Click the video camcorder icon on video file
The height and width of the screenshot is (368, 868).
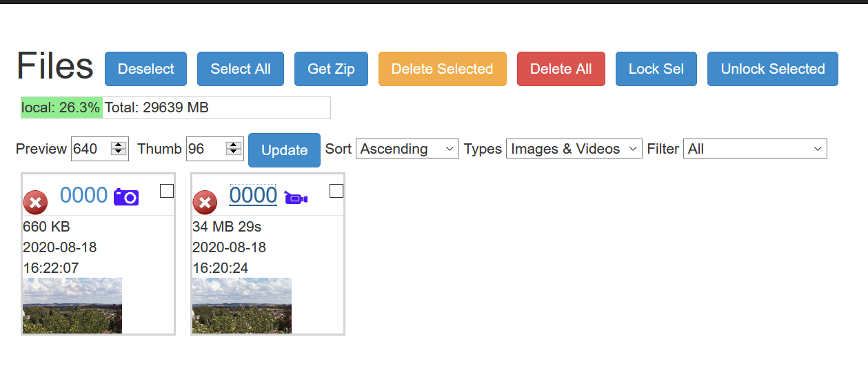pos(296,198)
